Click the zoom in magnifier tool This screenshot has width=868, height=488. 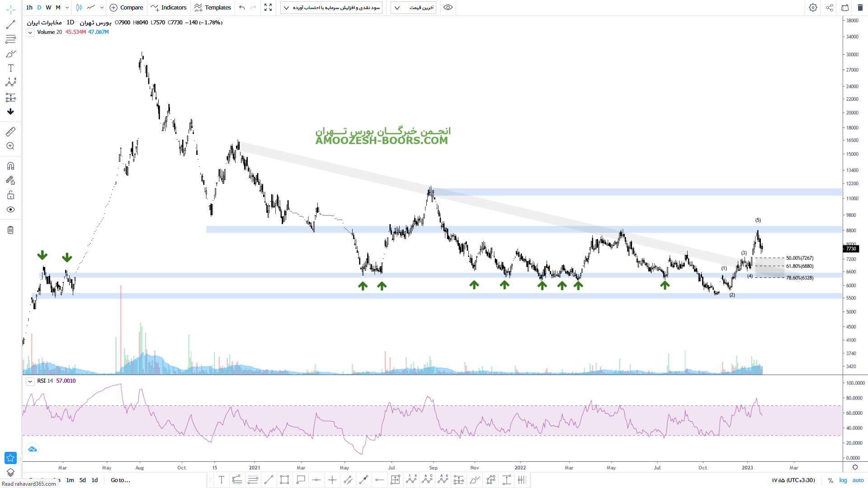coord(10,146)
